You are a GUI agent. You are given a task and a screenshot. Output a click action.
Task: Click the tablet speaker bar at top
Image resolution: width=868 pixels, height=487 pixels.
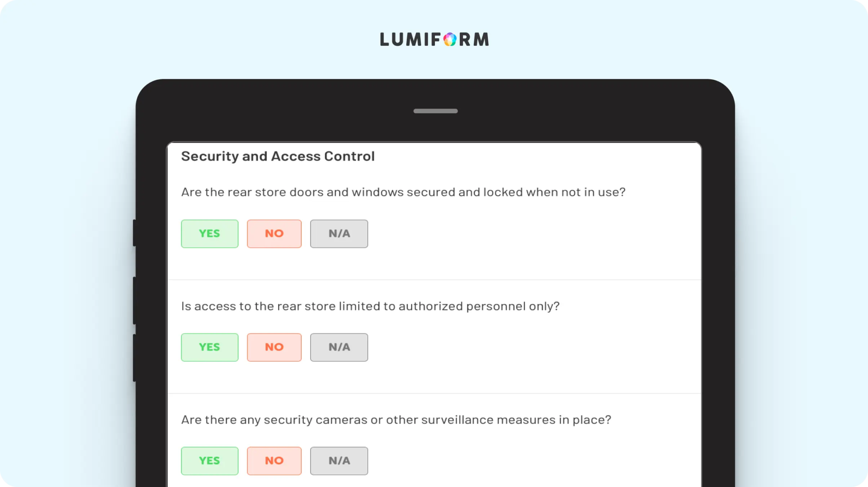[x=435, y=111]
